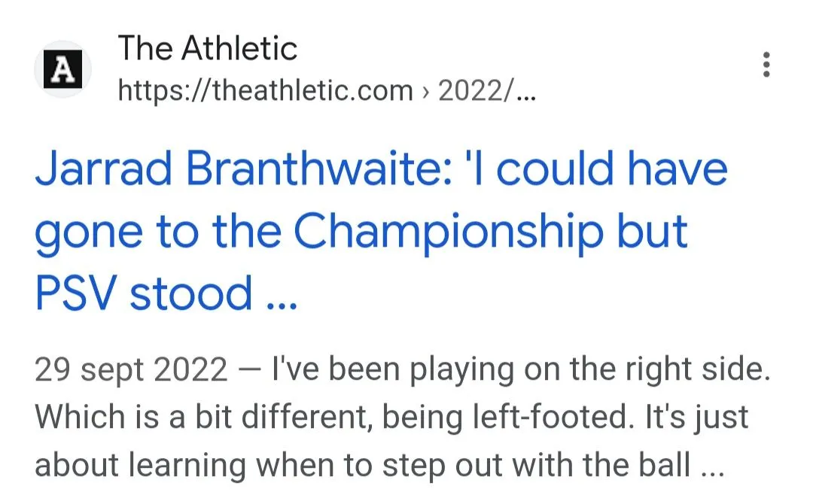Click the snippet's trailing ellipsis after "ball"

(711, 470)
